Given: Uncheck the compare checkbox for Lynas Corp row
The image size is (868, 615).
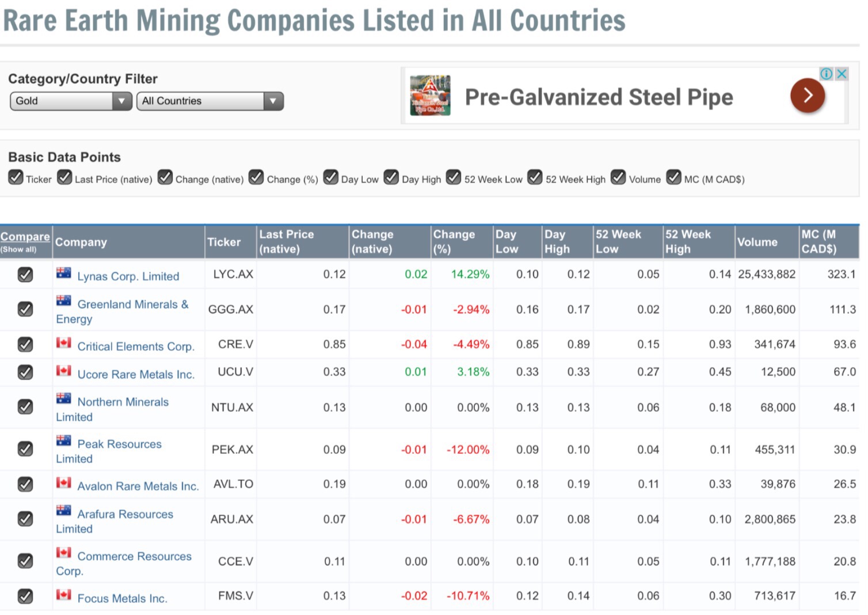Looking at the screenshot, I should (25, 275).
